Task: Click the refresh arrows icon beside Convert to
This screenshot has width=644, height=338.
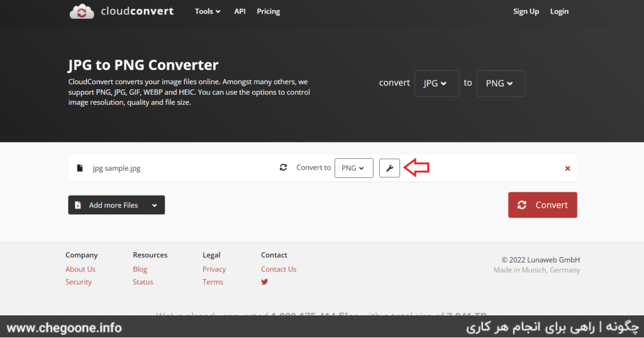Action: point(283,167)
